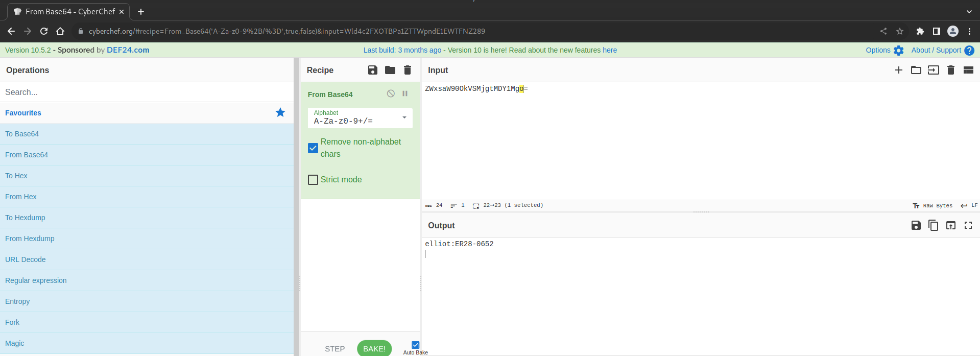Choose the Magic operation
Viewport: 980px width, 356px height.
(x=15, y=343)
